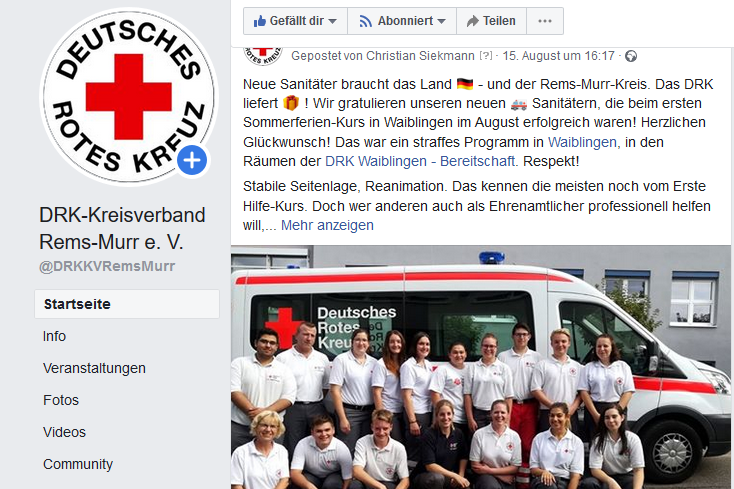Click the globe public audience icon
This screenshot has width=734, height=489.
tap(631, 56)
